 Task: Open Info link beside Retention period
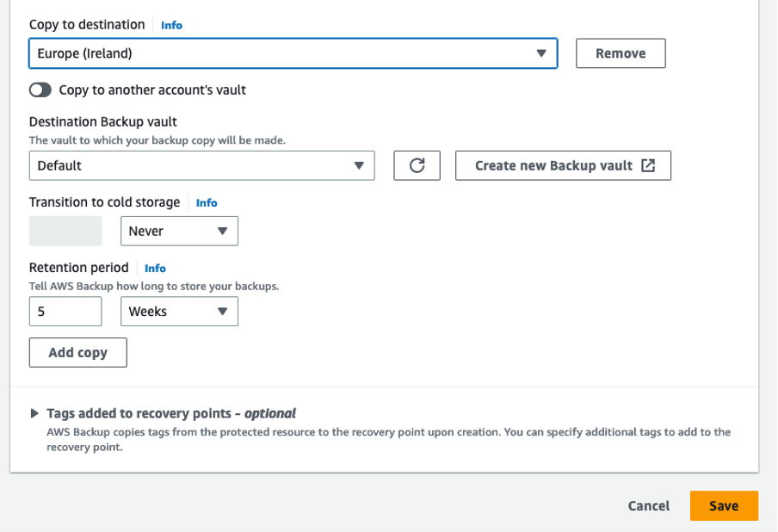click(x=155, y=269)
